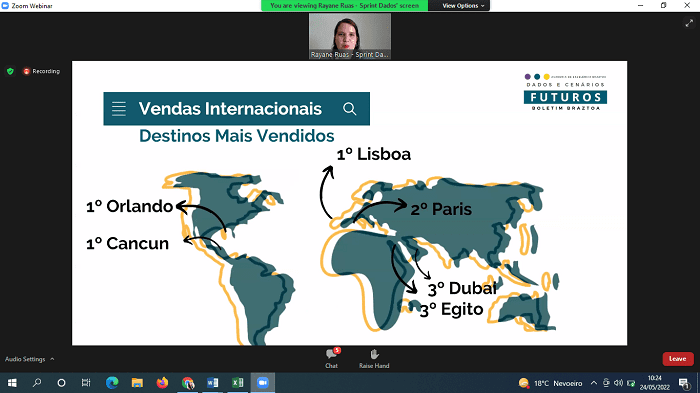Open File Explorer from the taskbar
This screenshot has height=393, width=700.
point(137,383)
